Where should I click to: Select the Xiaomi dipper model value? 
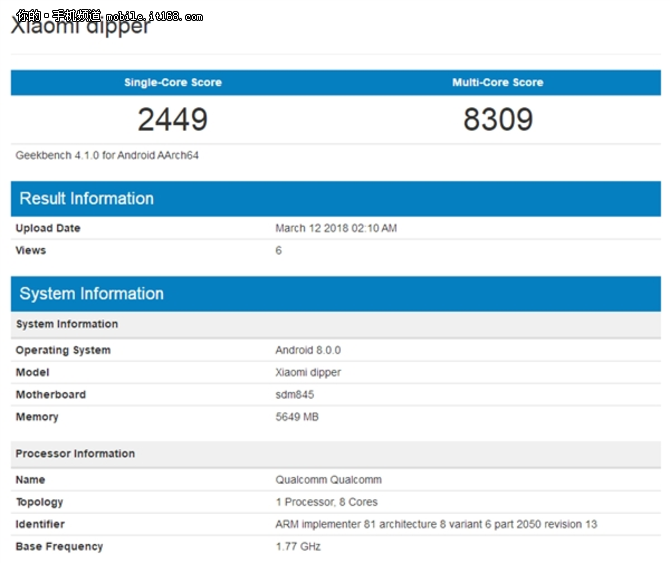pos(308,372)
